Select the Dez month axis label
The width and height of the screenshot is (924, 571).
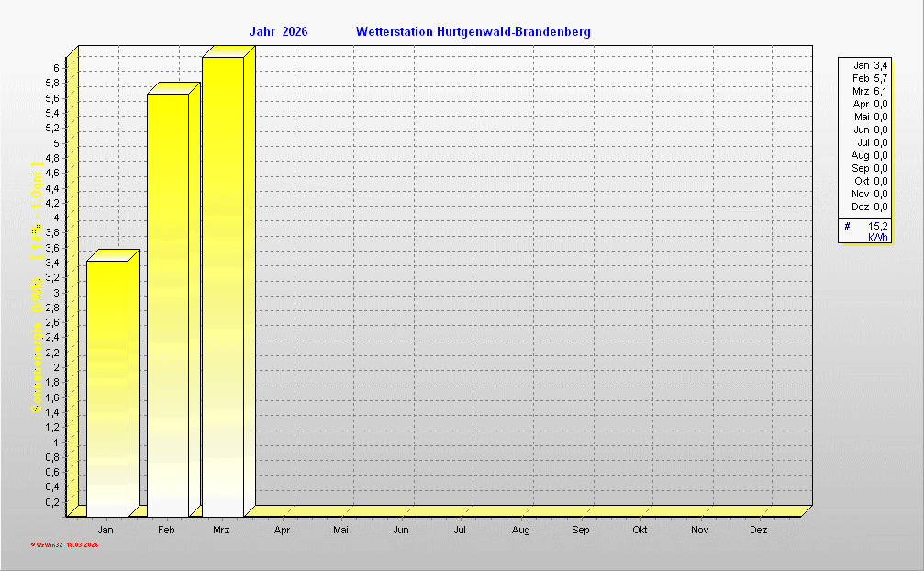pyautogui.click(x=759, y=531)
